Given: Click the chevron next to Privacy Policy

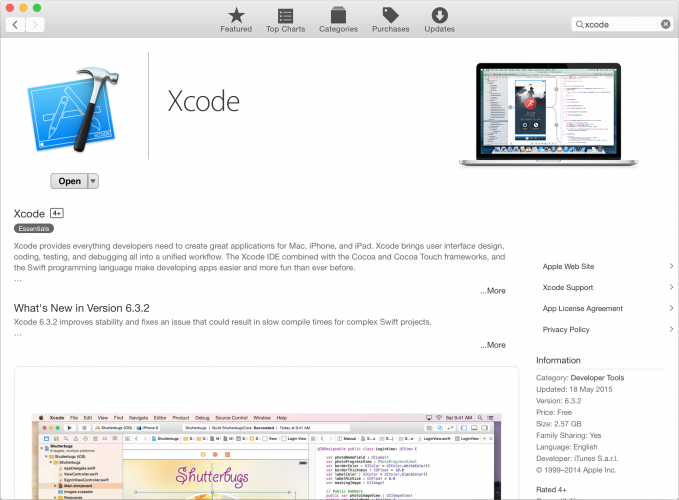Looking at the screenshot, I should tap(671, 329).
